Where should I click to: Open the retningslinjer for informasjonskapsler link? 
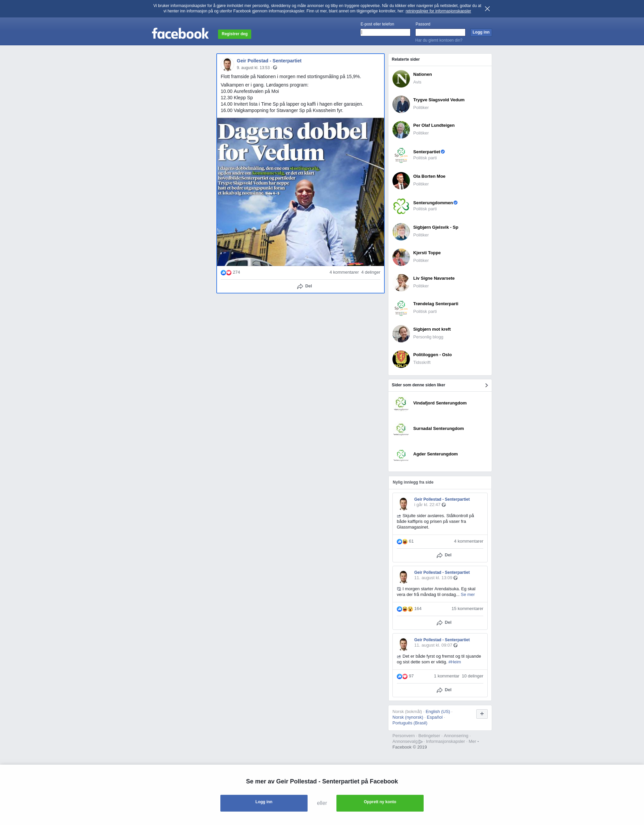[438, 11]
